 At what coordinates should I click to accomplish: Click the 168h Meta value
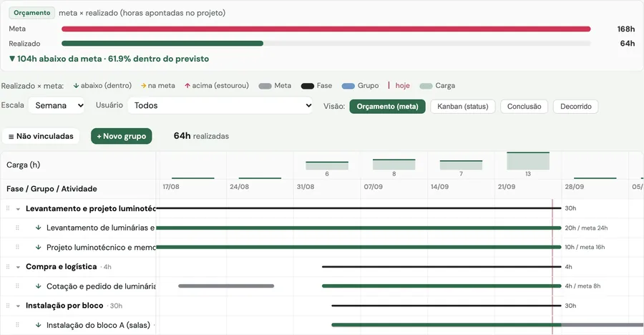tap(626, 29)
